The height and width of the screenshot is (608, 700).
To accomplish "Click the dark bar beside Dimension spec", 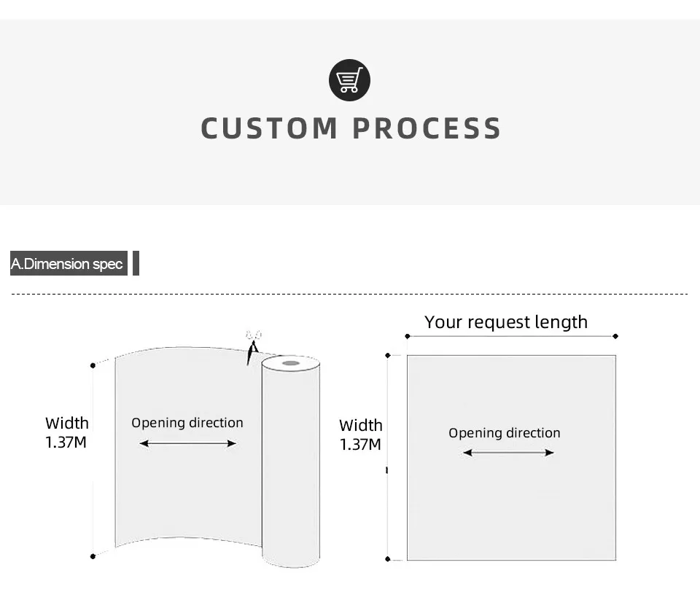I will click(x=136, y=263).
